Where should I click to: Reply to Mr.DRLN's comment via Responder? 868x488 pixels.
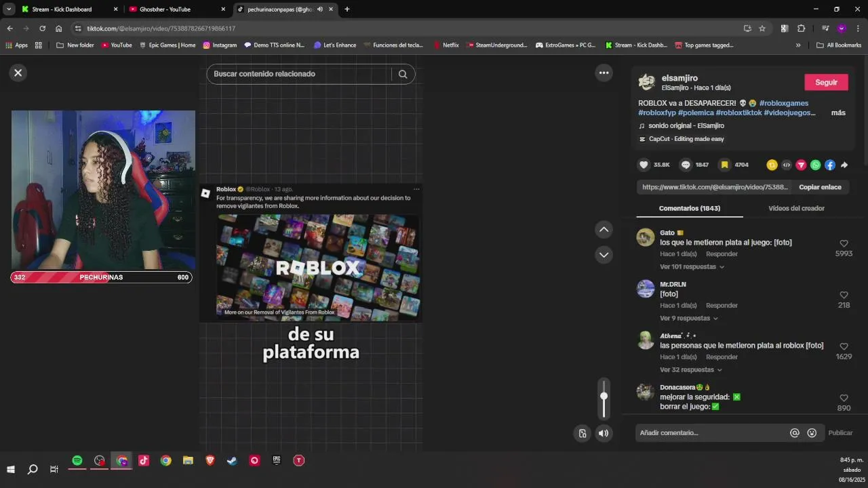pyautogui.click(x=722, y=306)
